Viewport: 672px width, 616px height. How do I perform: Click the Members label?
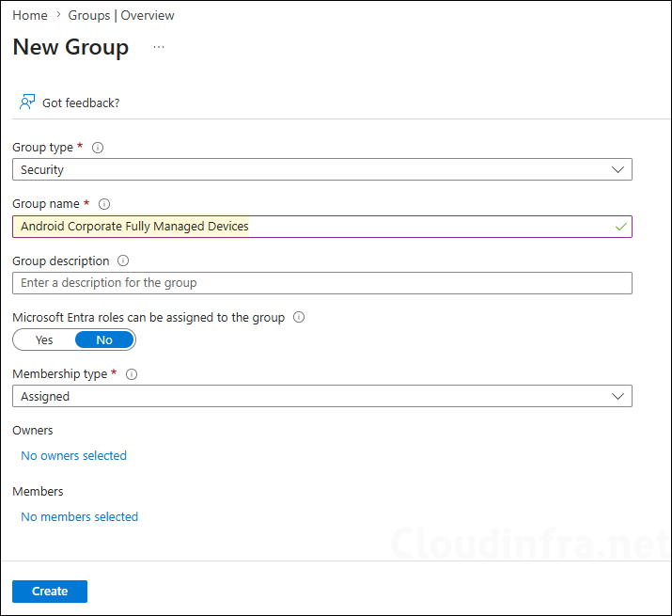point(38,491)
